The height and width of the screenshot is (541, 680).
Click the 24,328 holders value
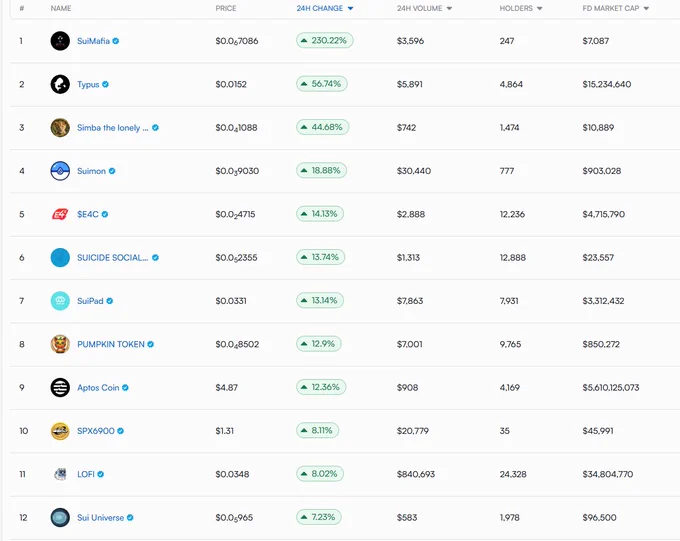click(x=513, y=474)
